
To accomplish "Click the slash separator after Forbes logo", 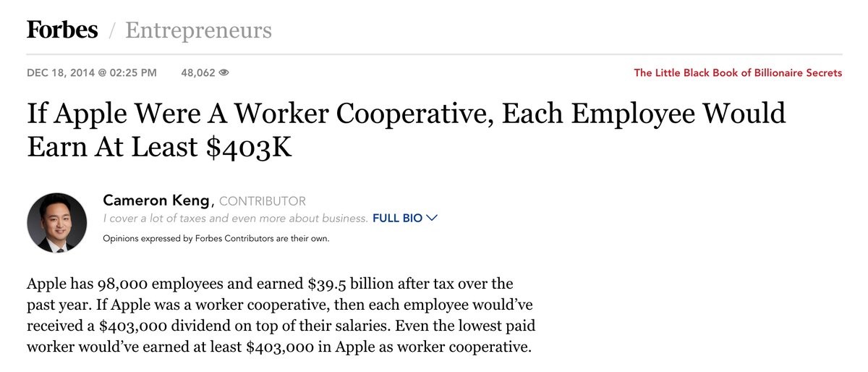I will click(112, 31).
